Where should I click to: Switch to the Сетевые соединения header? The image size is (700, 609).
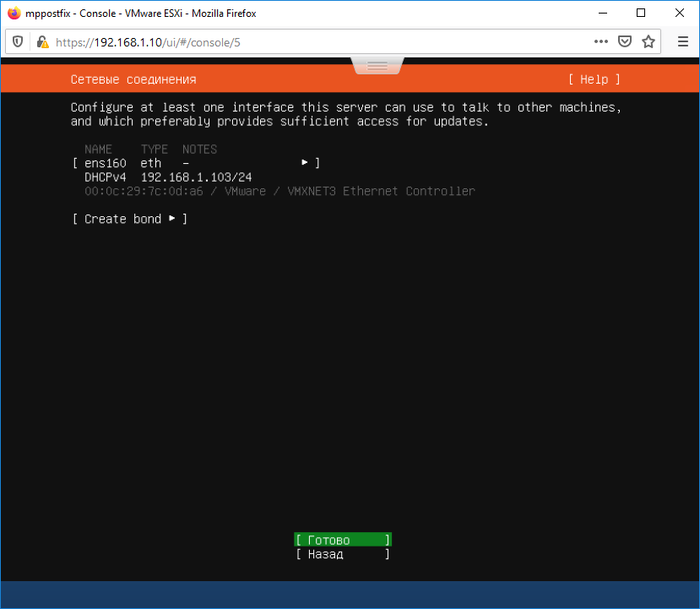(133, 79)
